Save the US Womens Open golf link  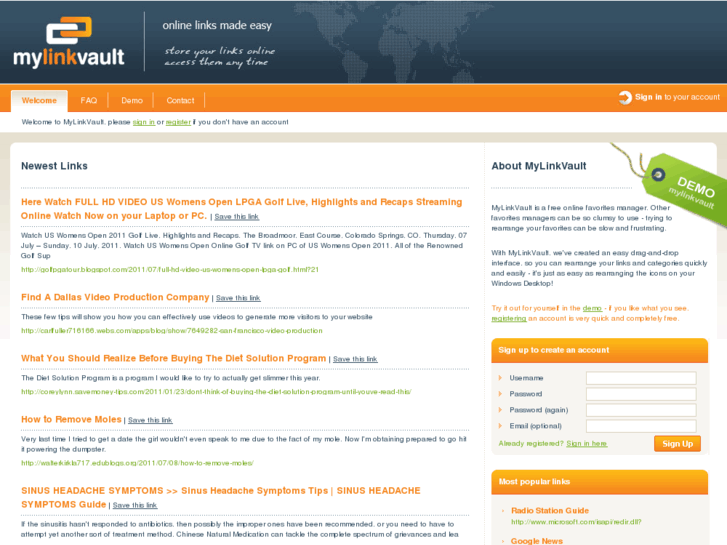click(x=236, y=217)
